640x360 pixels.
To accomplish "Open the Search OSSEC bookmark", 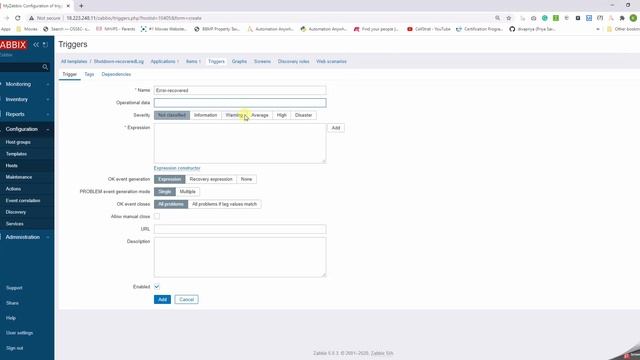I will coord(66,29).
